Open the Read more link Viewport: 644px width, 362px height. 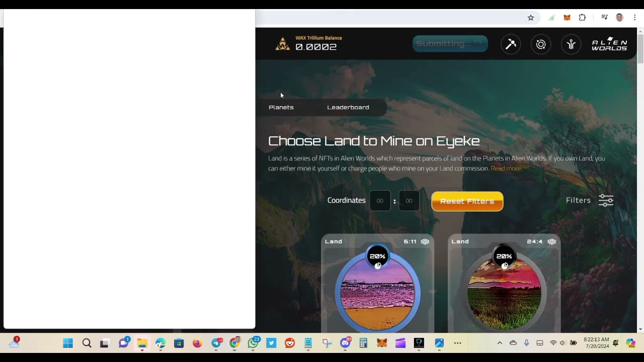[x=506, y=168]
